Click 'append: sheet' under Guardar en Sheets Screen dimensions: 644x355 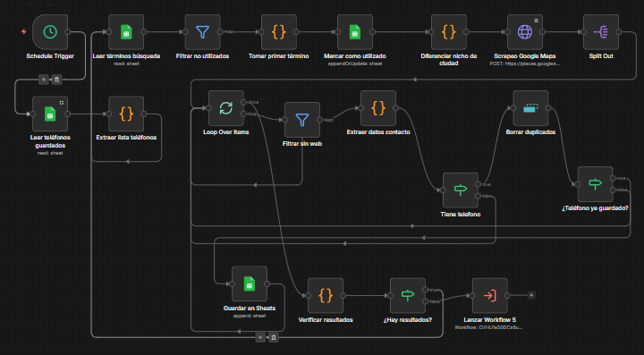250,316
